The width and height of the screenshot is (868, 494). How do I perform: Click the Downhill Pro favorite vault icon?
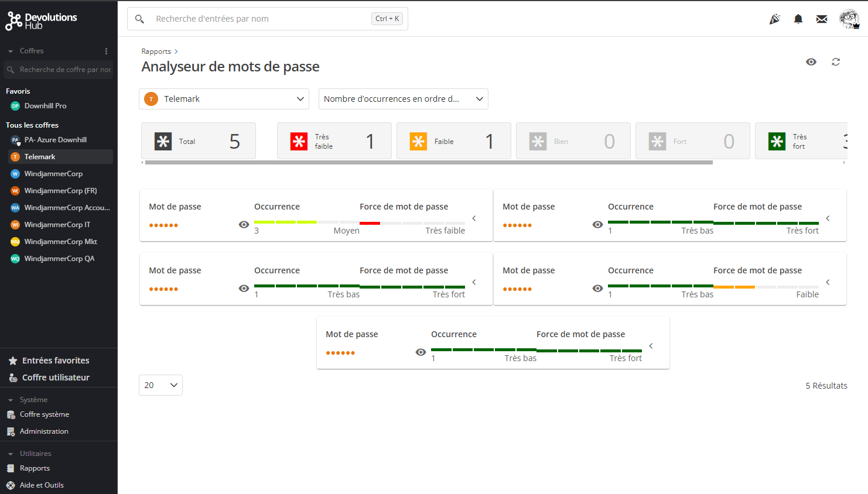(x=15, y=106)
